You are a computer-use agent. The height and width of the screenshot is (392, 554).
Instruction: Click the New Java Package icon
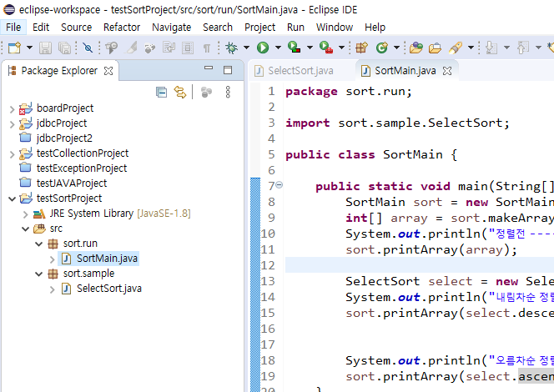pos(361,48)
